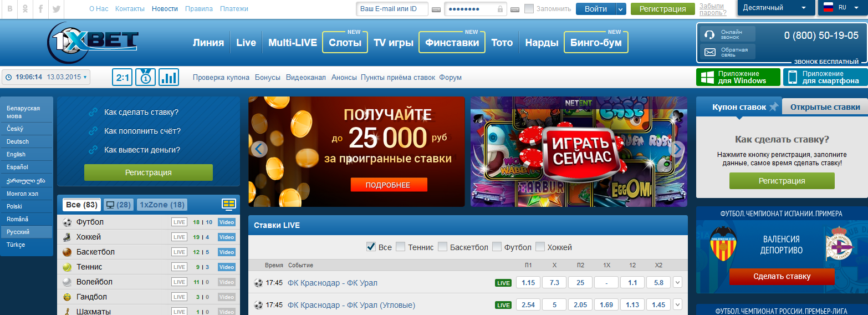Image resolution: width=868 pixels, height=315 pixels.
Task: Click the 1XBET logo
Action: click(x=93, y=42)
